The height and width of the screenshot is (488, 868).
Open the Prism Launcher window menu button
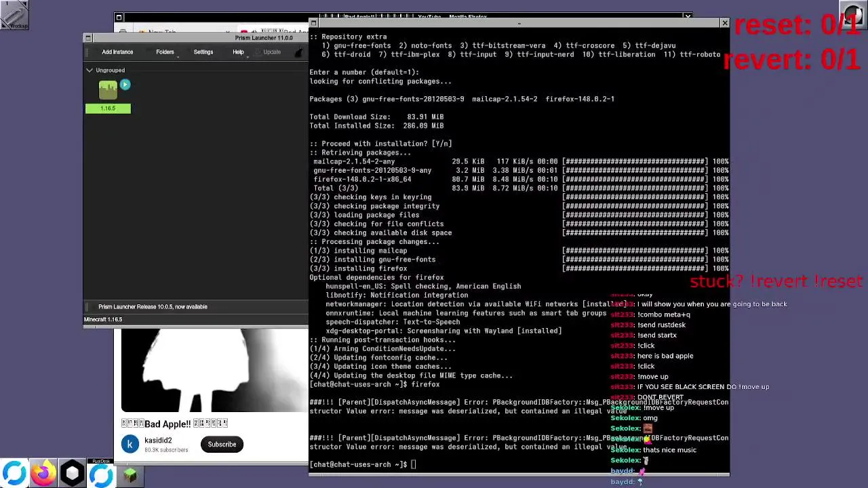click(x=87, y=38)
